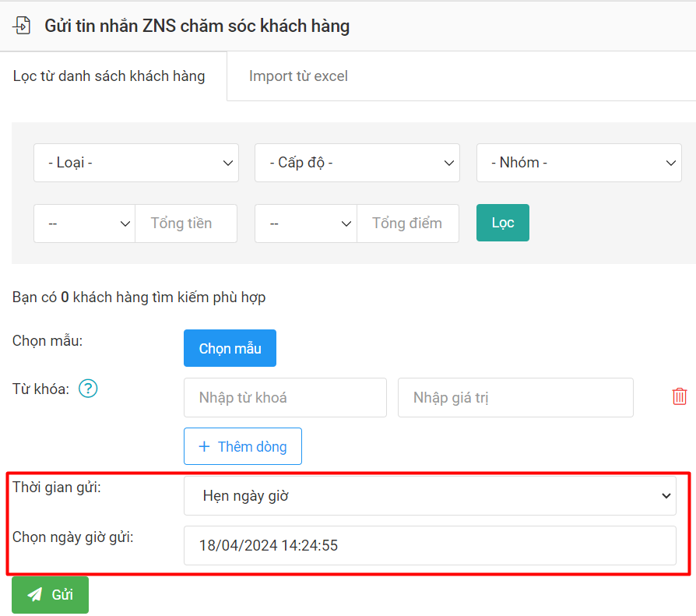The height and width of the screenshot is (616, 696).
Task: Add a row with Thêm dòng button
Action: pyautogui.click(x=243, y=446)
